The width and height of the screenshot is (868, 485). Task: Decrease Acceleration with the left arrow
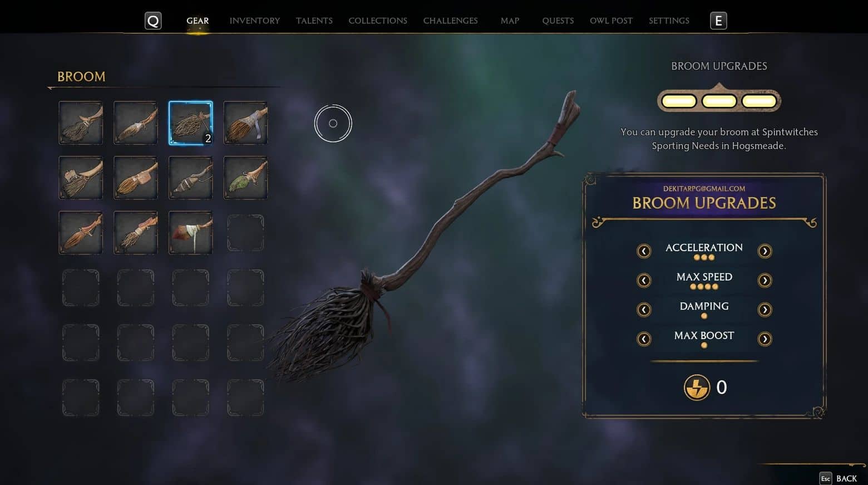click(x=644, y=251)
